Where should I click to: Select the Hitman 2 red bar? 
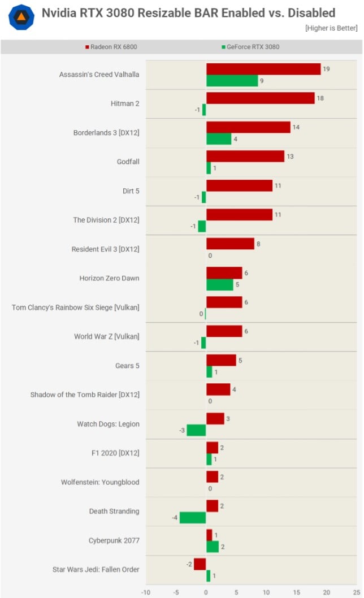tap(260, 98)
